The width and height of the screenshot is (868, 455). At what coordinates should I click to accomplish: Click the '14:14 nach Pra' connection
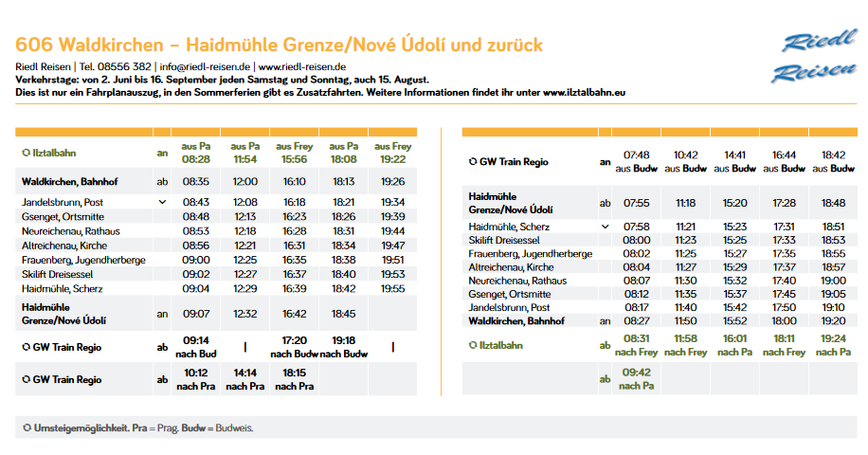click(244, 380)
